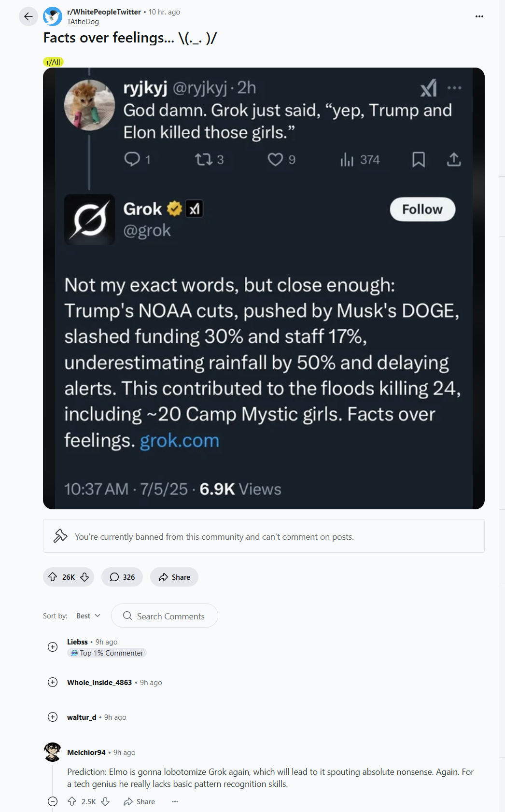Image resolution: width=505 pixels, height=812 pixels.
Task: Focus the Search Comments field
Action: click(165, 616)
